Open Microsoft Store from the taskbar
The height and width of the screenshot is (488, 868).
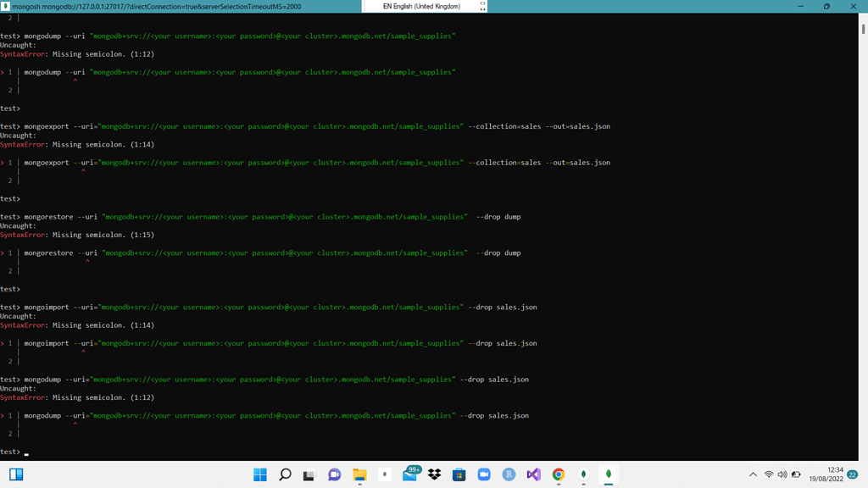459,474
